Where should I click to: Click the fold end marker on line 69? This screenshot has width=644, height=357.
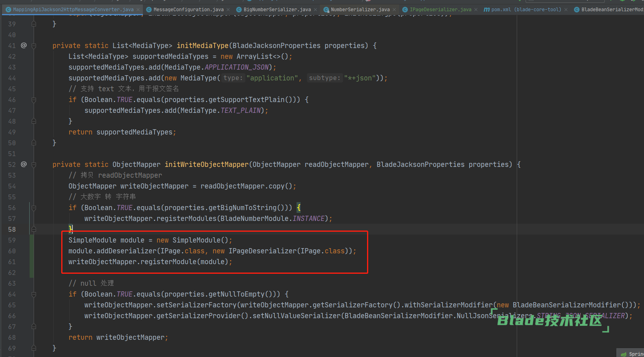click(x=34, y=348)
